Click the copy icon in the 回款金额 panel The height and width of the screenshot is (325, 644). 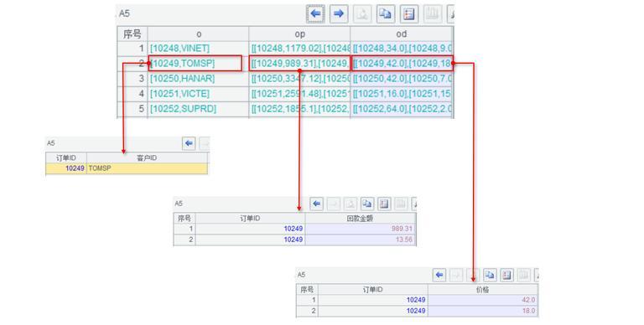pos(367,204)
